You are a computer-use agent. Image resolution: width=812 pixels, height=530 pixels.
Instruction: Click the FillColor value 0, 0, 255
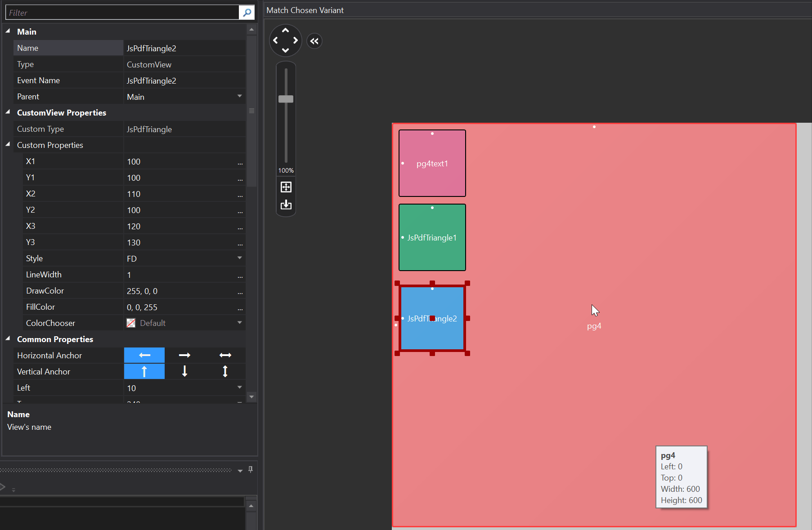tap(142, 307)
